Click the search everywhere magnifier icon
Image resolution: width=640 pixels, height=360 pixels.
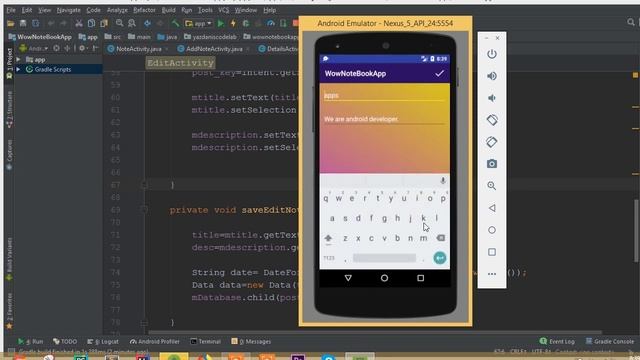(x=631, y=22)
